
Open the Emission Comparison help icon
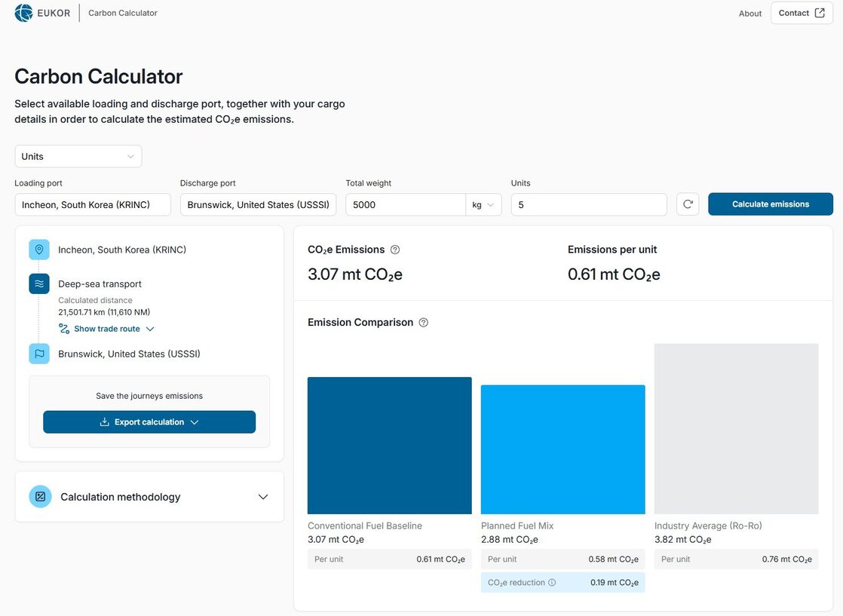tap(423, 322)
